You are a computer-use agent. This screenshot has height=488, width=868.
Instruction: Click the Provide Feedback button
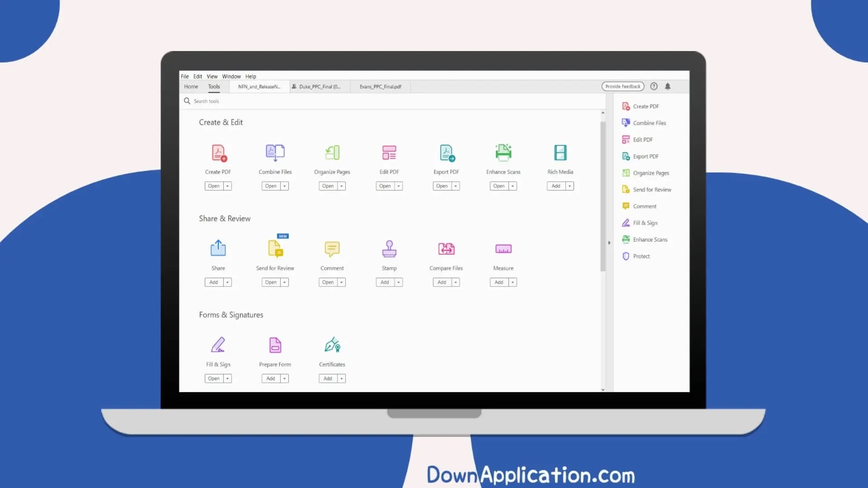pyautogui.click(x=623, y=86)
